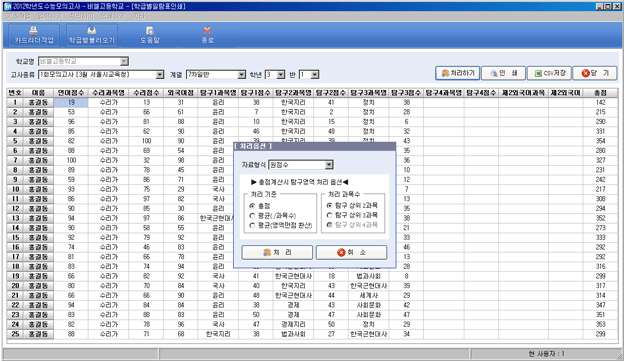Confirm with the 처리 button in the dialog
625x362 pixels.
pyautogui.click(x=277, y=252)
